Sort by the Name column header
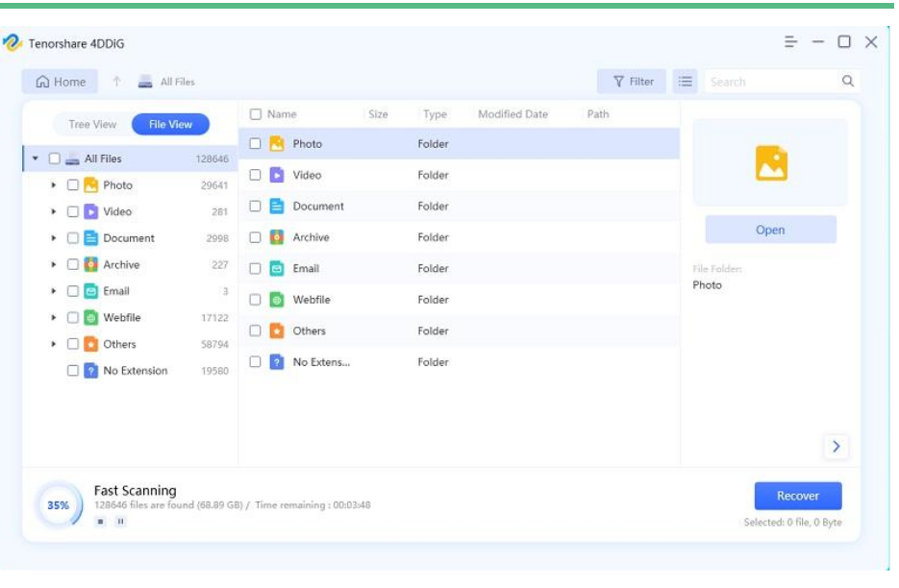Image resolution: width=899 pixels, height=588 pixels. pyautogui.click(x=282, y=114)
